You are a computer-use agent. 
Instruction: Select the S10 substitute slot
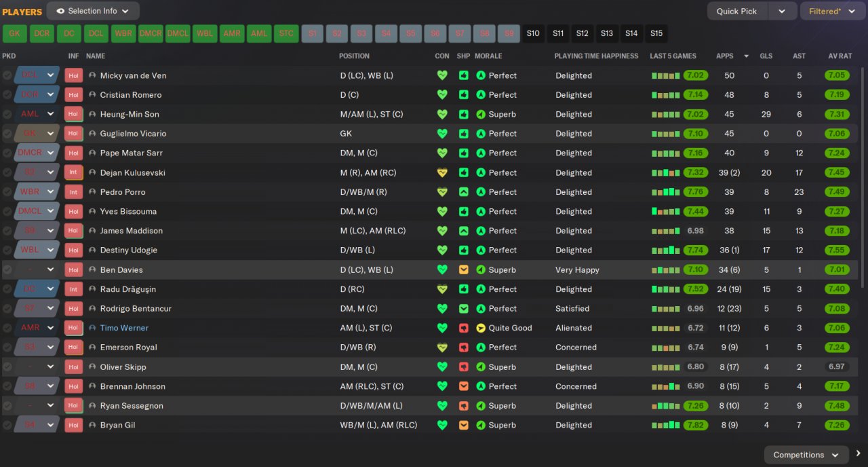pos(533,33)
